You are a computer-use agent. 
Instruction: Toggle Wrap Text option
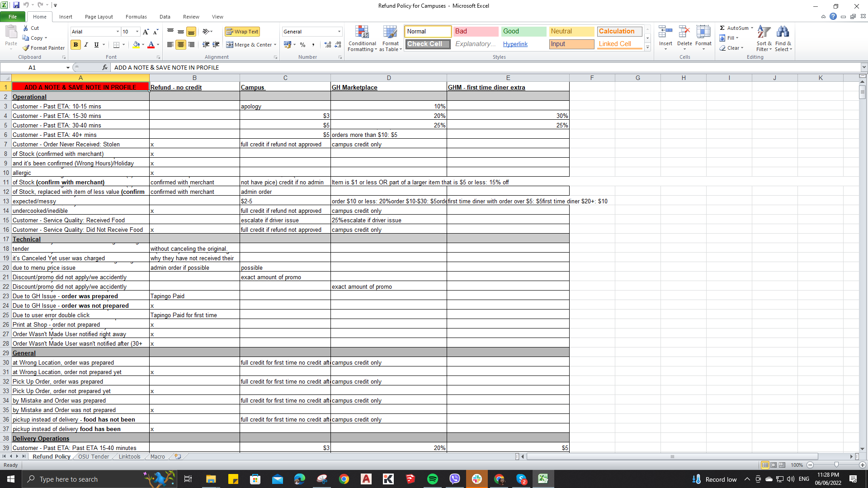[242, 32]
